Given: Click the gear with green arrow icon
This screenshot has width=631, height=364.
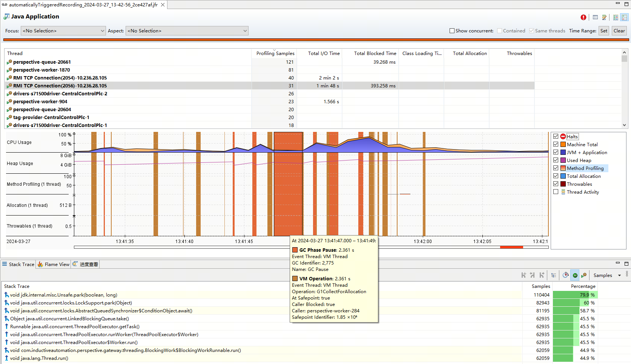Looking at the screenshot, I should 584,275.
